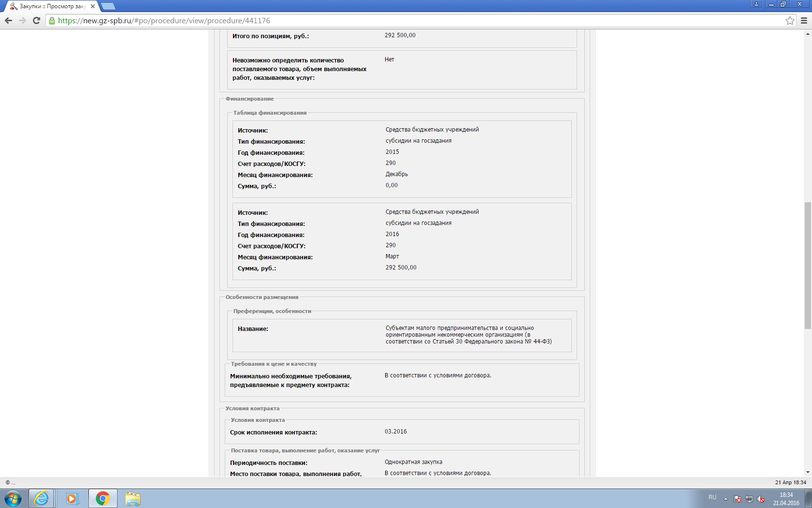Click financing year value 2016
The height and width of the screenshot is (508, 812).
(392, 234)
